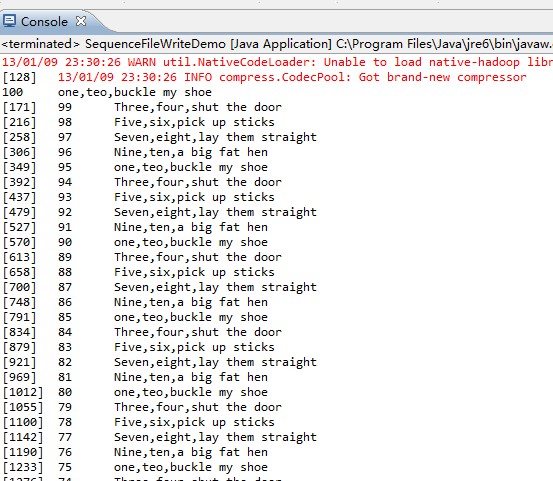The width and height of the screenshot is (553, 481).
Task: Click position marker [128]
Action: point(19,77)
